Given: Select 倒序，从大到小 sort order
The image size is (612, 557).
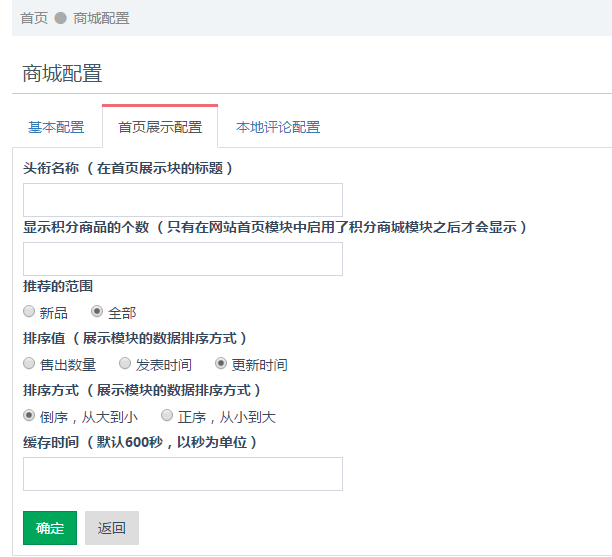Looking at the screenshot, I should pyautogui.click(x=29, y=415).
